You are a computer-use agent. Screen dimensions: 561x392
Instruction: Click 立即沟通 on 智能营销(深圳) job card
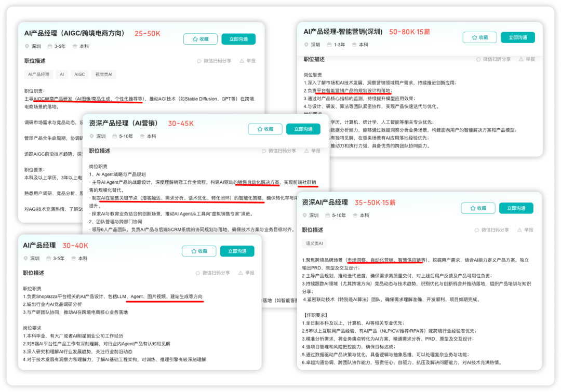(x=518, y=37)
